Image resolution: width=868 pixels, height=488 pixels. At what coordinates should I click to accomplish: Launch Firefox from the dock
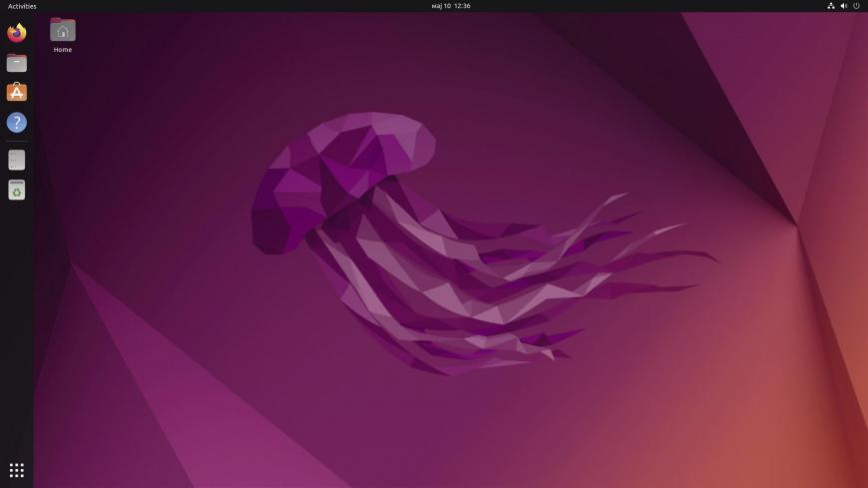tap(17, 33)
